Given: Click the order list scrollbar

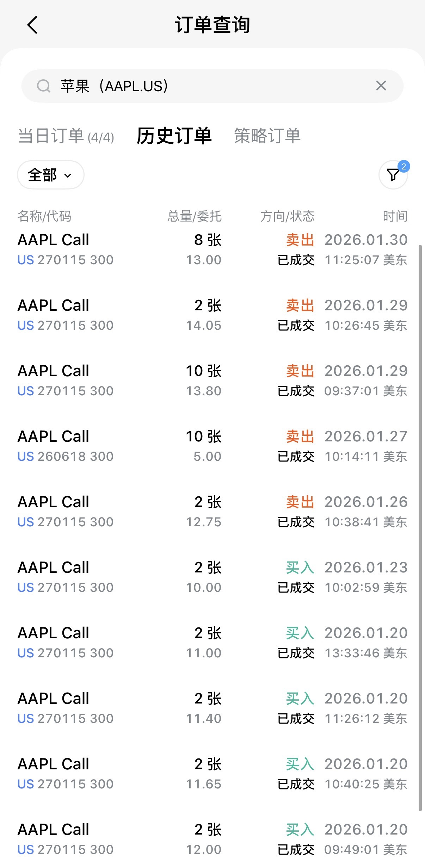Looking at the screenshot, I should point(420,528).
